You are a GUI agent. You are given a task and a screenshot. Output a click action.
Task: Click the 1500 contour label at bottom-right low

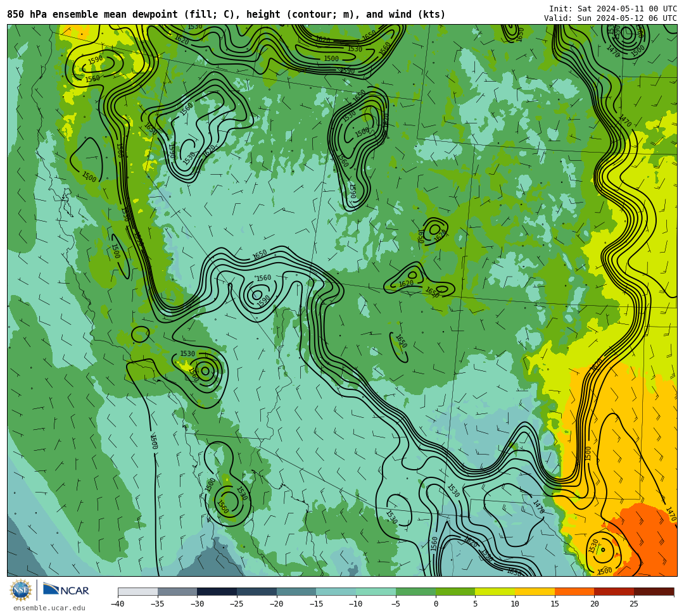tap(605, 570)
